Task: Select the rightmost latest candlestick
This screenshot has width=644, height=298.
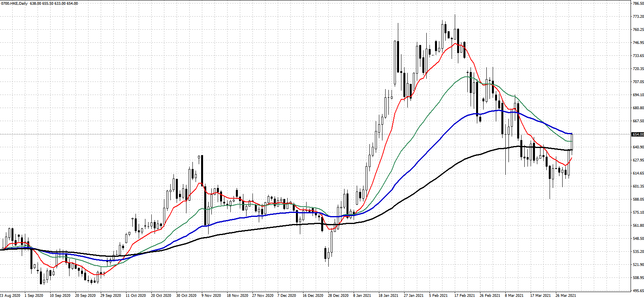Action: pyautogui.click(x=572, y=142)
